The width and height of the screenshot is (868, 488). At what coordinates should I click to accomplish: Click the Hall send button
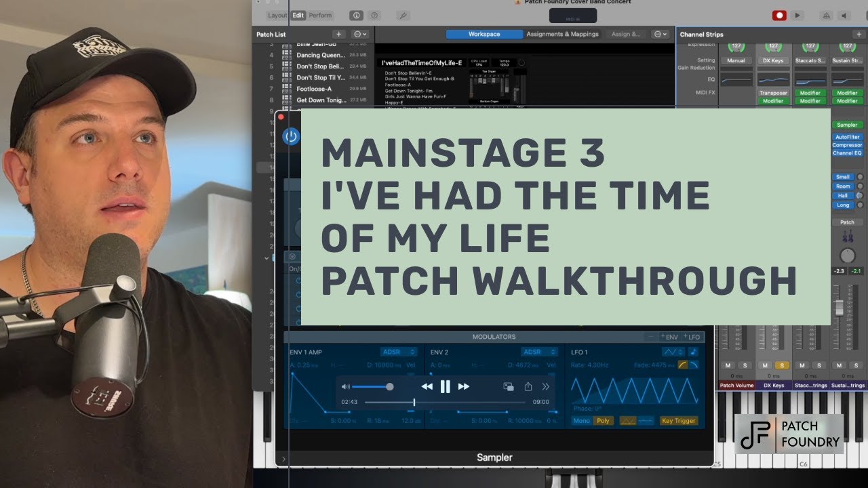click(843, 195)
